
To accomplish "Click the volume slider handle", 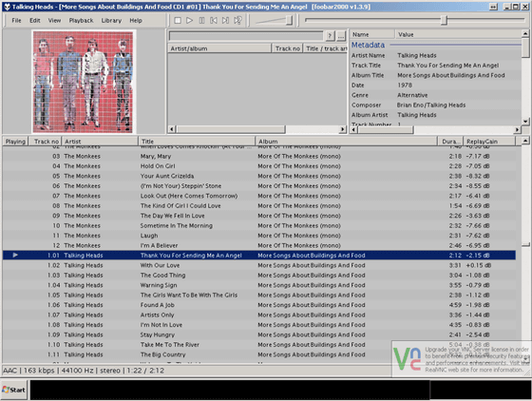I will click(289, 20).
